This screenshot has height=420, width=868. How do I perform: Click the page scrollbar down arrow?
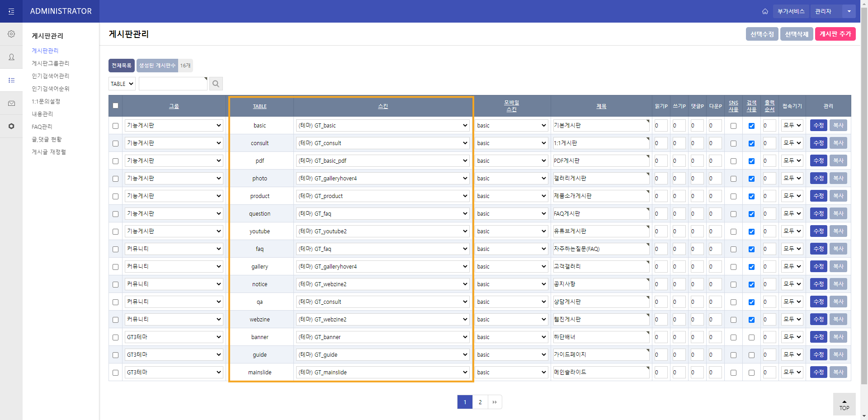click(x=864, y=416)
